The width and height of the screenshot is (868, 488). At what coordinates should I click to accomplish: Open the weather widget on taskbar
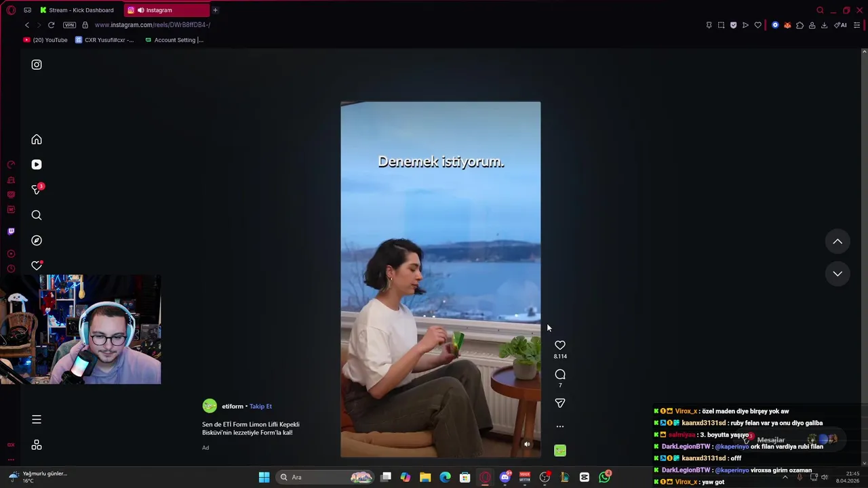pos(39,477)
